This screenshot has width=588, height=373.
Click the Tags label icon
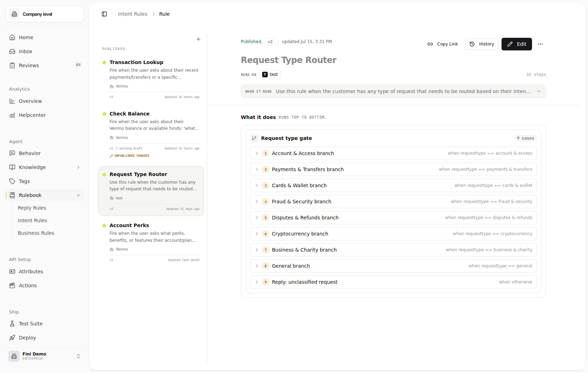12,181
